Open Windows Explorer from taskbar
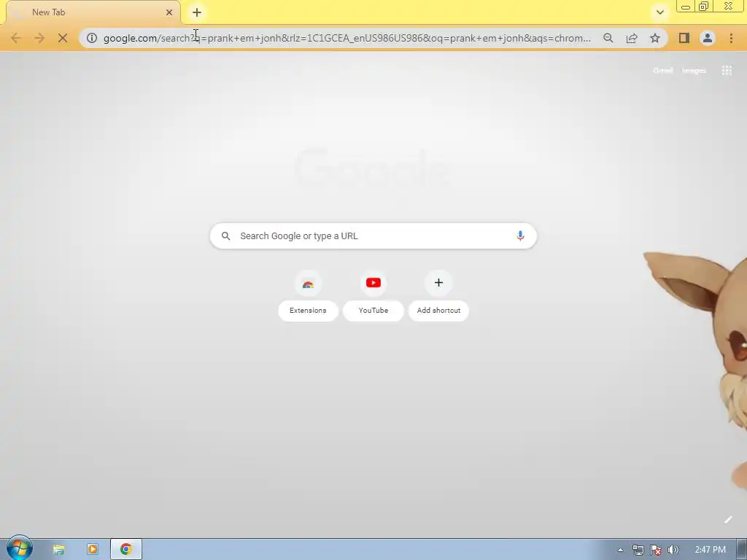Image resolution: width=747 pixels, height=560 pixels. 58,550
